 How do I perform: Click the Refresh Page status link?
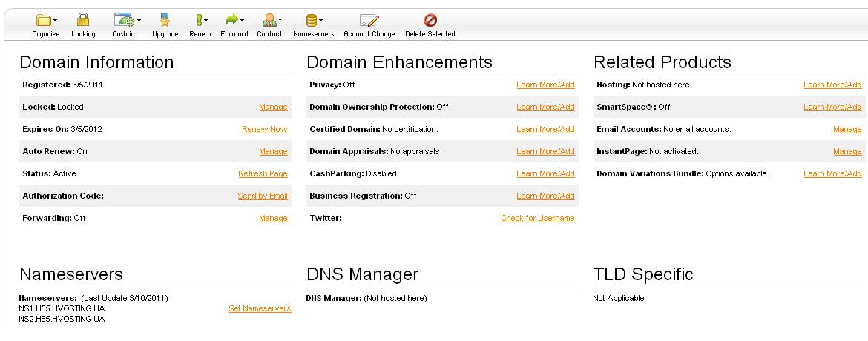click(263, 173)
